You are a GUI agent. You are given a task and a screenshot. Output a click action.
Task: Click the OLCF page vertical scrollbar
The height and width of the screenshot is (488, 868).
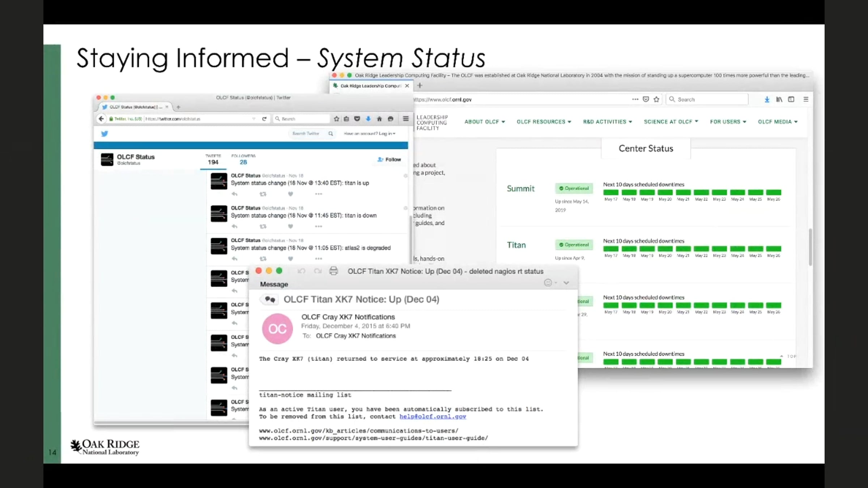click(x=810, y=247)
